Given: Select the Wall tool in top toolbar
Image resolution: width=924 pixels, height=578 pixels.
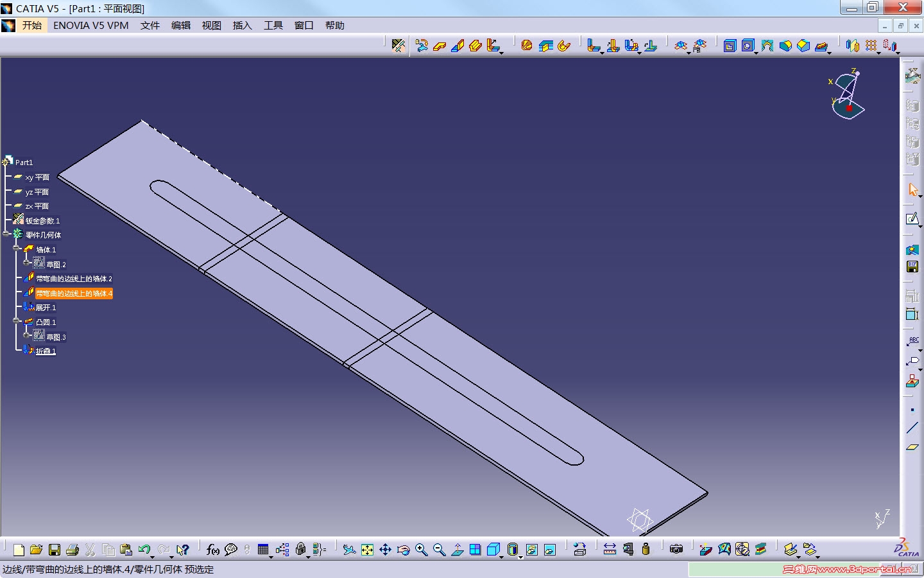Looking at the screenshot, I should [440, 46].
